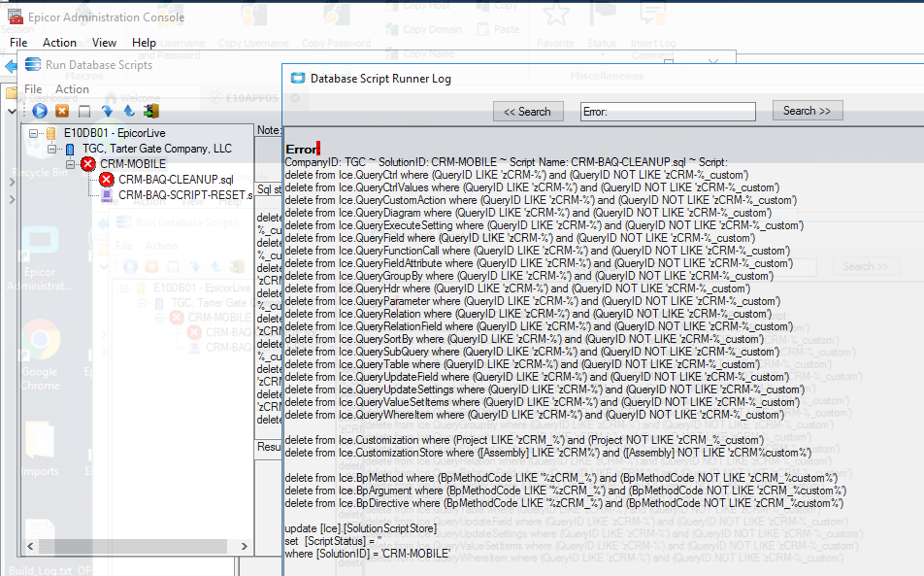The image size is (924, 576).
Task: Click the down chevron under console folder icon
Action: [12, 111]
